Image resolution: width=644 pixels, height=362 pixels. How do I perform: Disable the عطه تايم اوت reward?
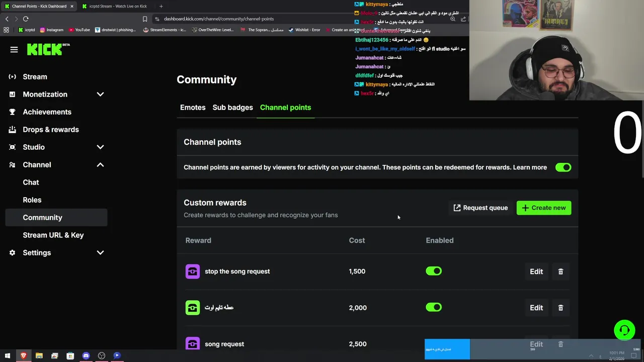pyautogui.click(x=434, y=308)
